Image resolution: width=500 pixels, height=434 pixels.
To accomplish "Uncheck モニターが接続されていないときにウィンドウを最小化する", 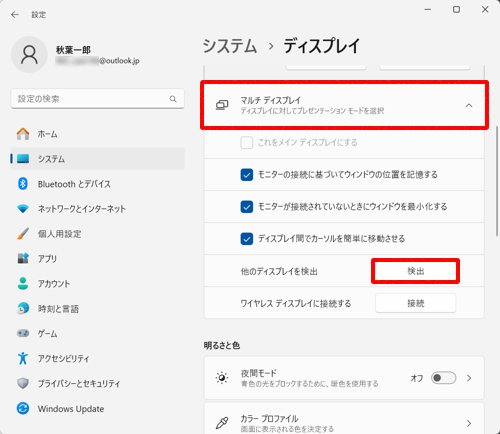I will pyautogui.click(x=247, y=207).
